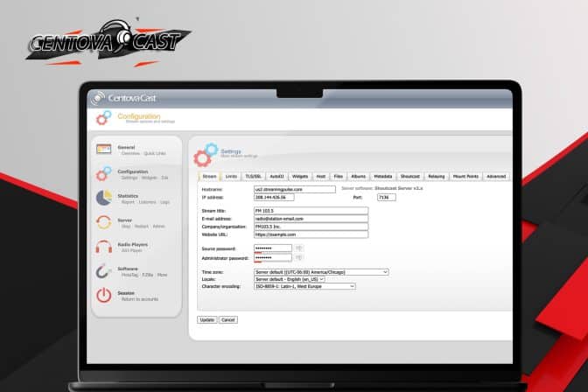Click the Port number field
This screenshot has width=588, height=392.
pos(386,197)
